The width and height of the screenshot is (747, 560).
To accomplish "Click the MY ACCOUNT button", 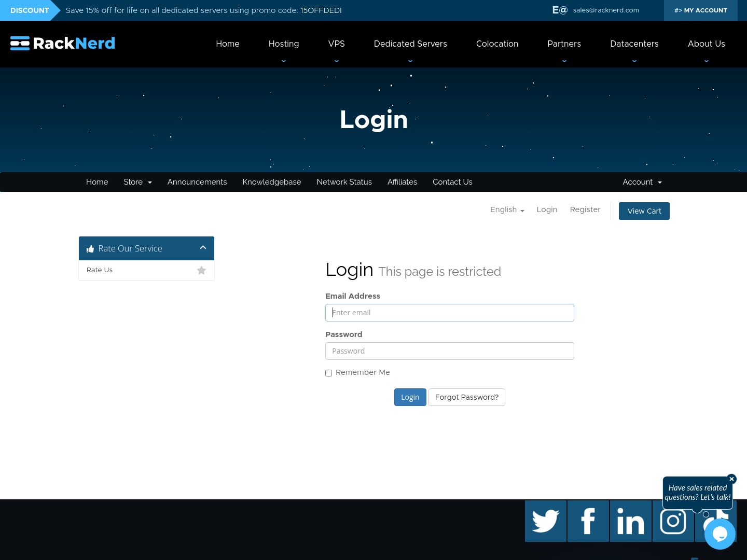I will click(x=701, y=10).
